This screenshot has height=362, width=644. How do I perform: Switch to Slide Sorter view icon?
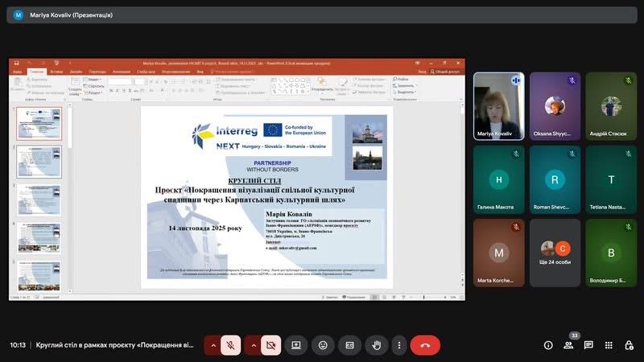click(384, 297)
